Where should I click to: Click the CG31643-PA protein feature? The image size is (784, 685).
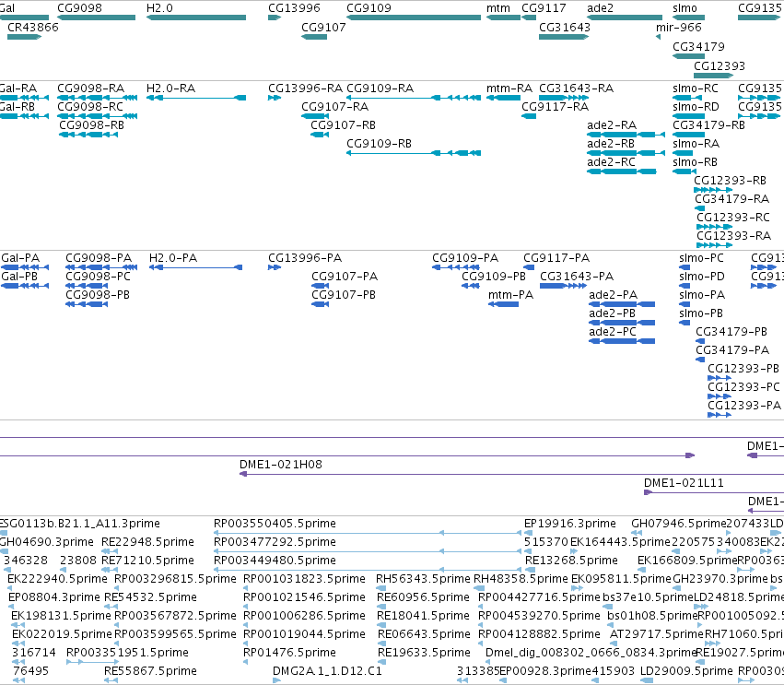[564, 286]
